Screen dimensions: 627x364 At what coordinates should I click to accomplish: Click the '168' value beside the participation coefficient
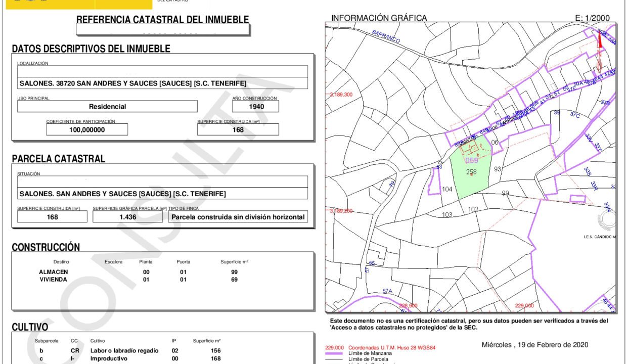pyautogui.click(x=238, y=129)
